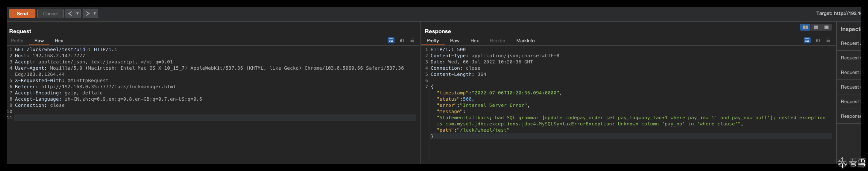Expand the Response row in Inspector
The height and width of the screenshot is (171, 868).
point(849,116)
